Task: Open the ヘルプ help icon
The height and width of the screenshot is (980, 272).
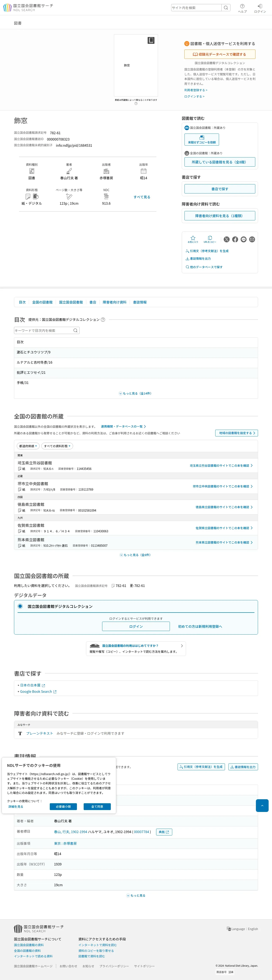Action: point(242,8)
